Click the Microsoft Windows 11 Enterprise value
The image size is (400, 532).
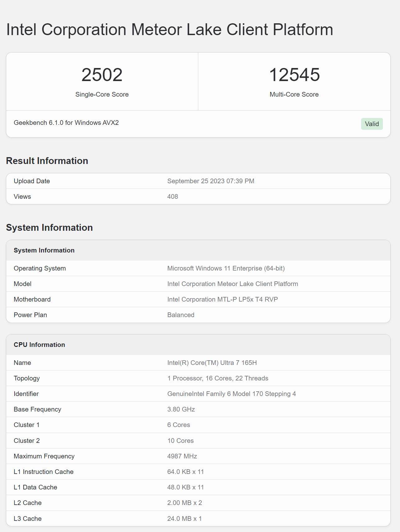click(x=226, y=268)
